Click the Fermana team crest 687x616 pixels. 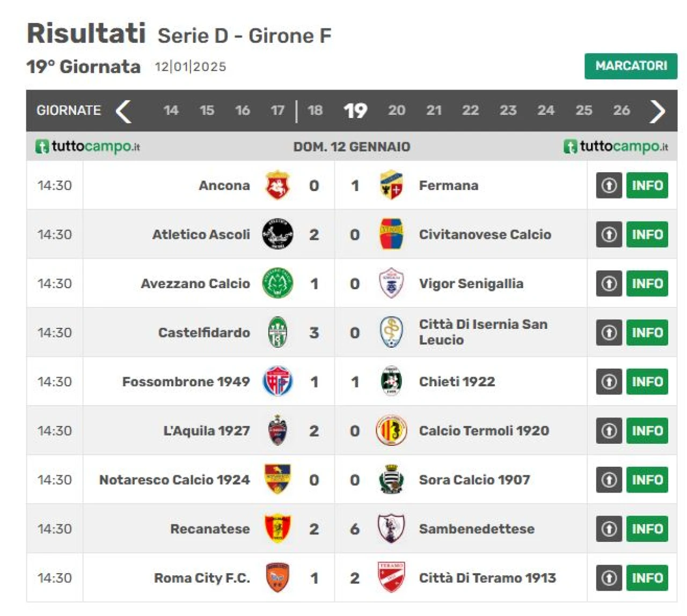click(391, 185)
